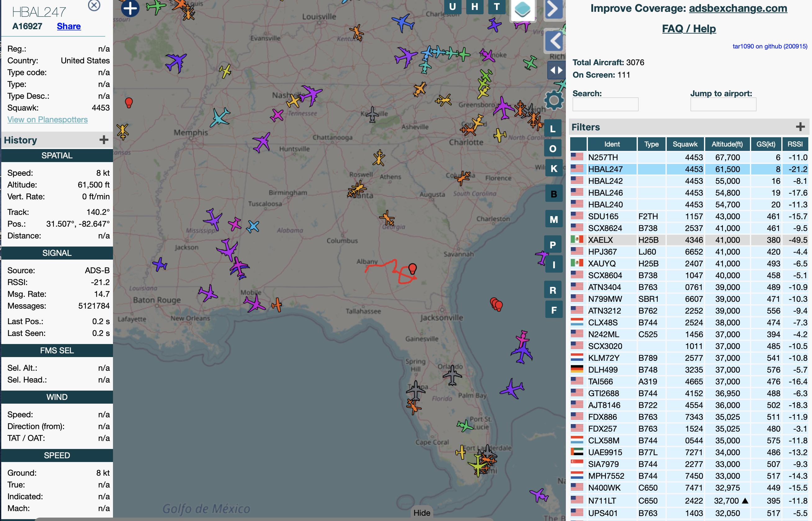Sort table by Ident column

[x=612, y=144]
